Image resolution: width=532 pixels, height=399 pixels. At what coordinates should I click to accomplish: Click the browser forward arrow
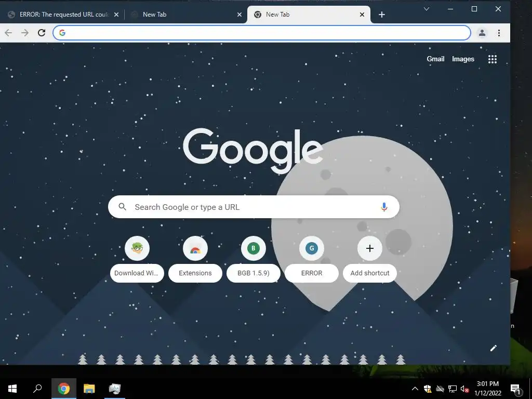25,33
